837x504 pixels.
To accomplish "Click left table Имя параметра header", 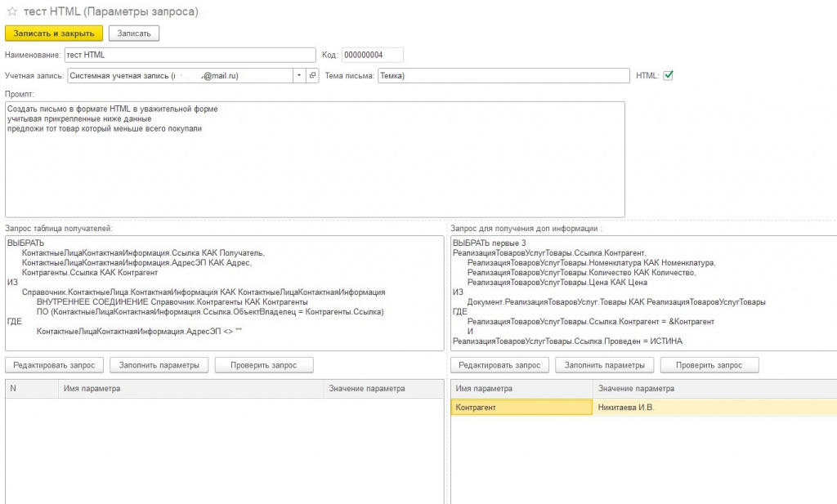I will click(x=191, y=389).
